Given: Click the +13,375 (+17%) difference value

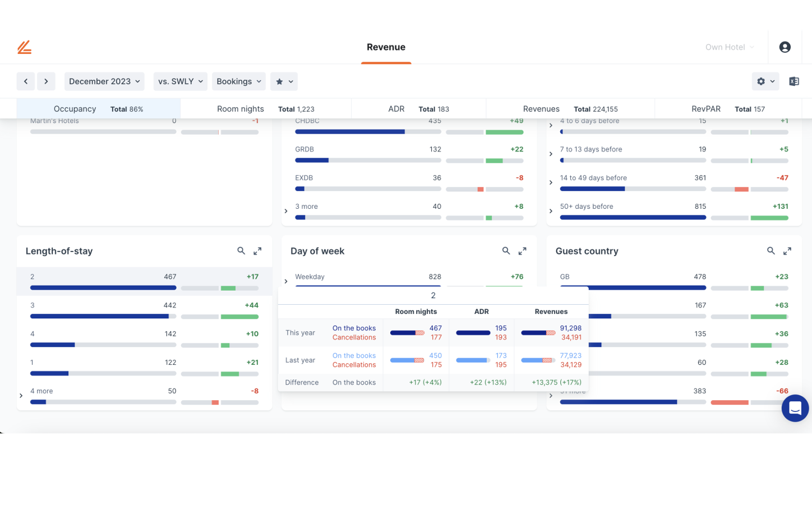Looking at the screenshot, I should coord(556,382).
